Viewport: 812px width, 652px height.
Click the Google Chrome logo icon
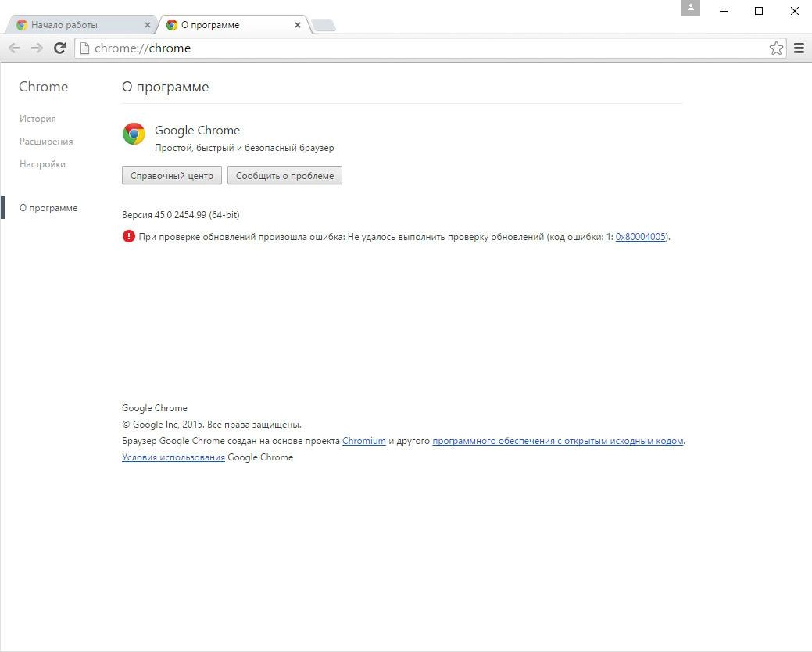pos(134,134)
